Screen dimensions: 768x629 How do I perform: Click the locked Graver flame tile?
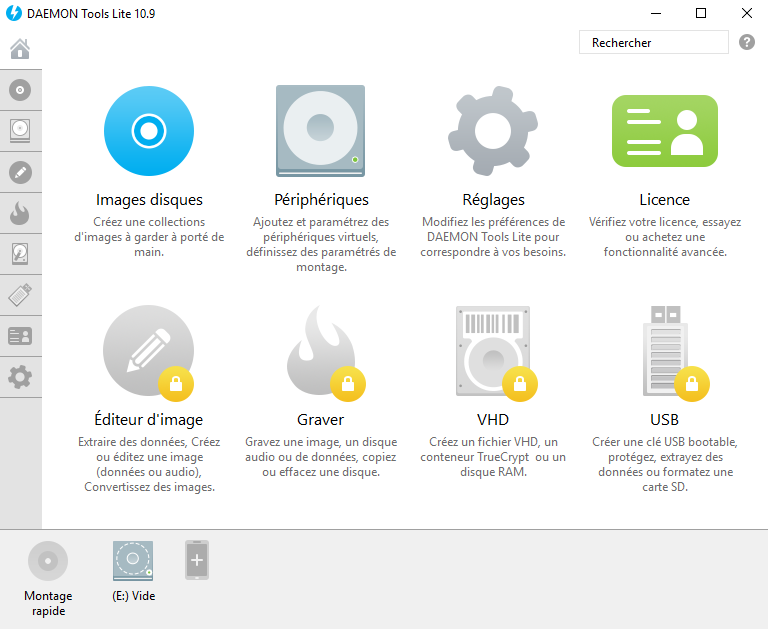321,351
